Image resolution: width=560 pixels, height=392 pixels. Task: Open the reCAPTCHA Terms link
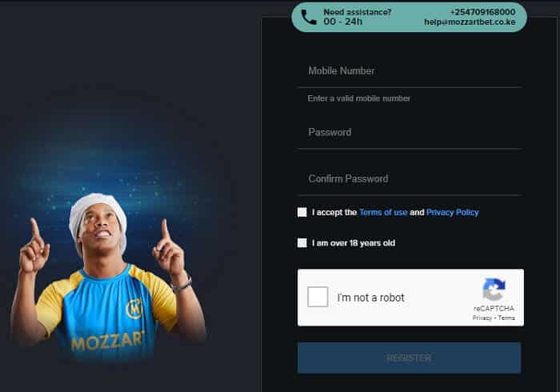(506, 318)
